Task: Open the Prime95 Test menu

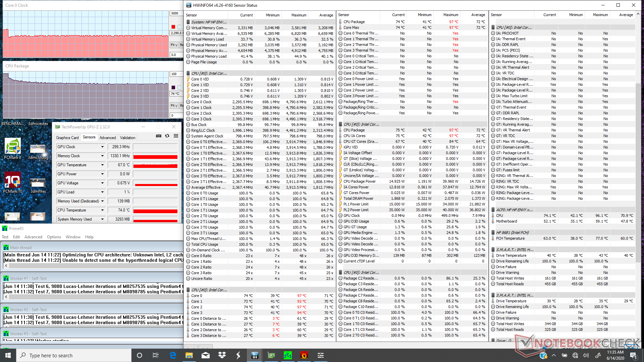Action: (x=5, y=237)
